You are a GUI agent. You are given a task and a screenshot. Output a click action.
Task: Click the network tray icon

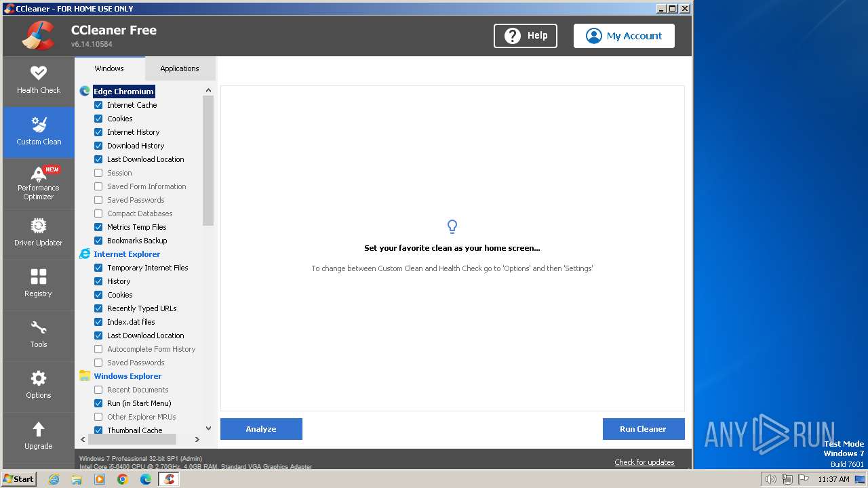tap(787, 479)
